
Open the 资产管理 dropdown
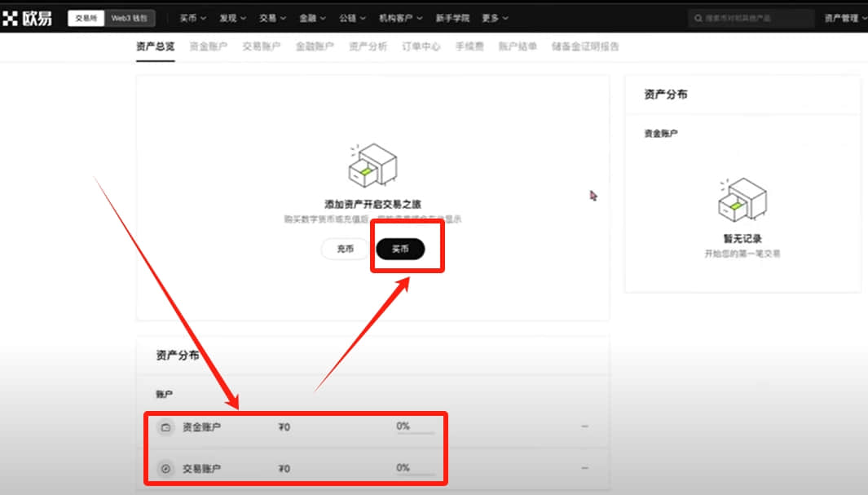click(845, 18)
